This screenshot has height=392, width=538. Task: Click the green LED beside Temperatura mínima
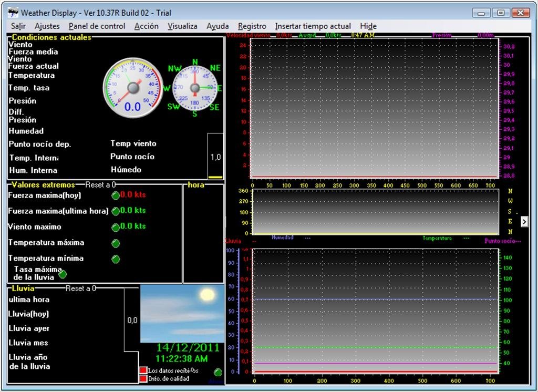[x=116, y=259]
